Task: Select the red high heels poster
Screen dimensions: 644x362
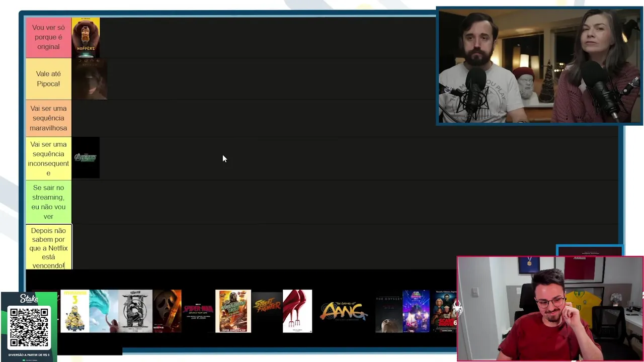Action: (297, 311)
